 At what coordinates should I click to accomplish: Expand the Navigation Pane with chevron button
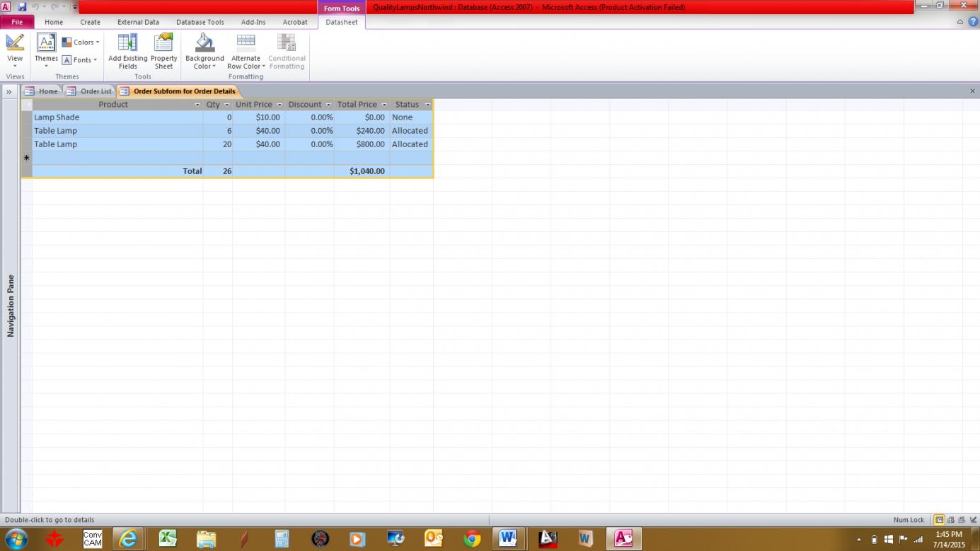(9, 91)
